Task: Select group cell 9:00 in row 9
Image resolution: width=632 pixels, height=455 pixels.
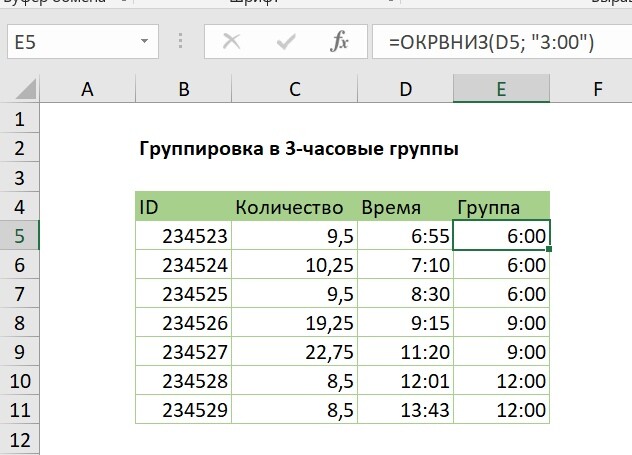Action: pyautogui.click(x=501, y=351)
